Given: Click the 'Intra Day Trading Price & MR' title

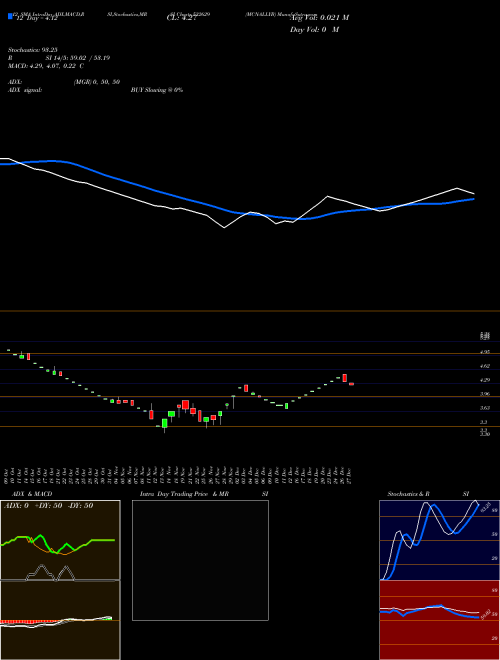Looking at the screenshot, I should click(x=184, y=494).
